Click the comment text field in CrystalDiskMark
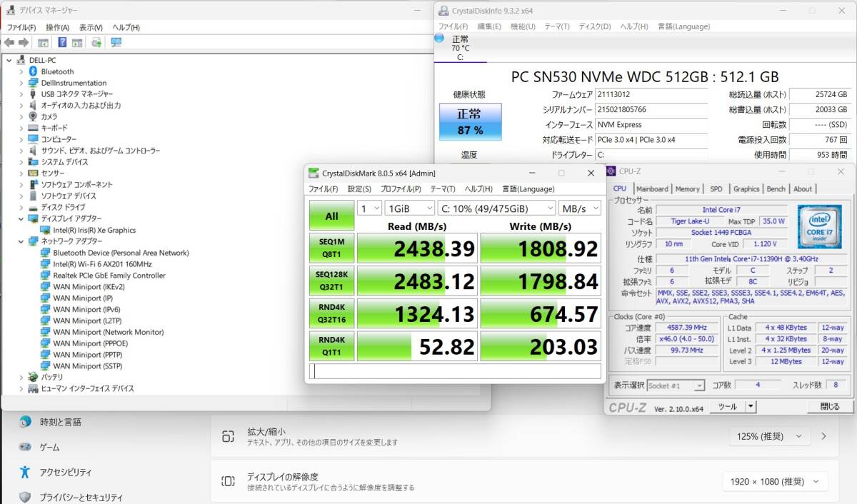 click(455, 371)
